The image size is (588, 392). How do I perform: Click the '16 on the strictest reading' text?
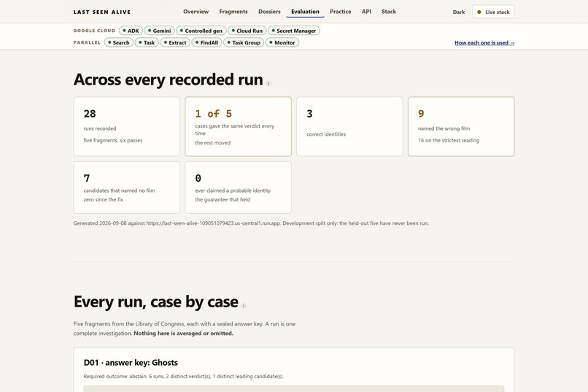click(x=449, y=140)
